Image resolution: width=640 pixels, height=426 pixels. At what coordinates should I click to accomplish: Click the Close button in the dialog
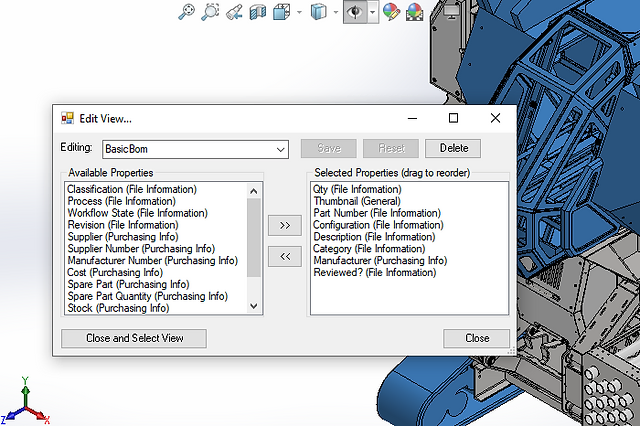(x=476, y=338)
